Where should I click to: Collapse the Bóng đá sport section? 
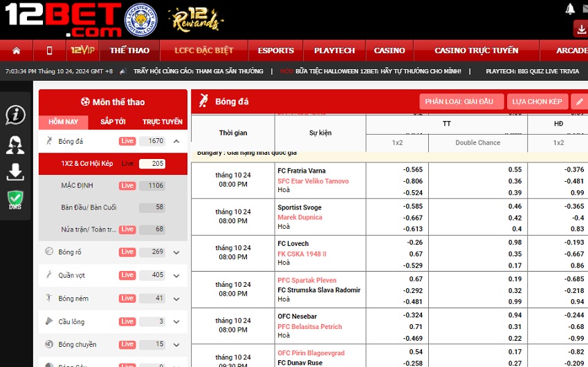(x=176, y=141)
